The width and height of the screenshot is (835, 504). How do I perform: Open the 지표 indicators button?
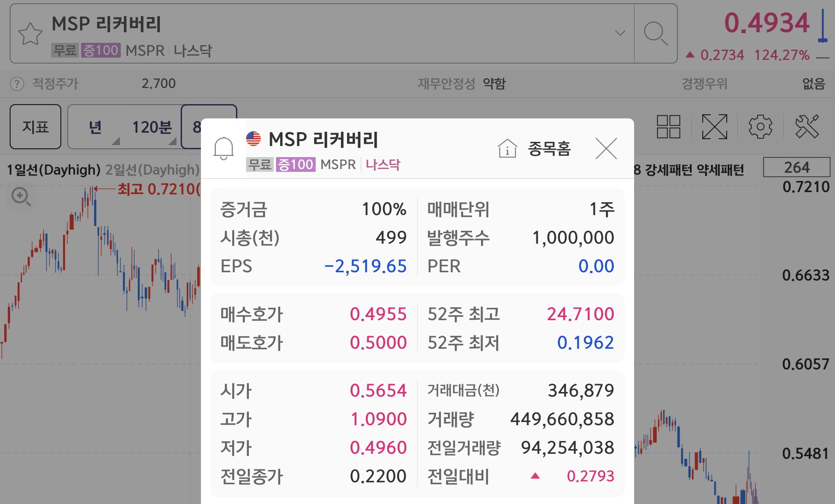point(35,127)
